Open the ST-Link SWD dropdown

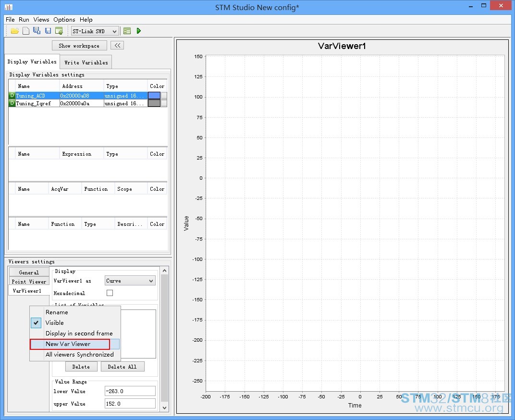point(95,31)
